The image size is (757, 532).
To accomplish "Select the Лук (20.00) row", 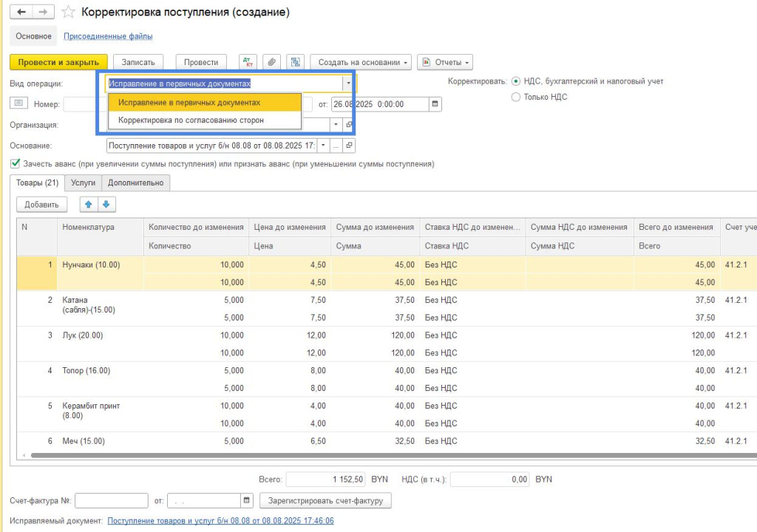I will click(386, 344).
